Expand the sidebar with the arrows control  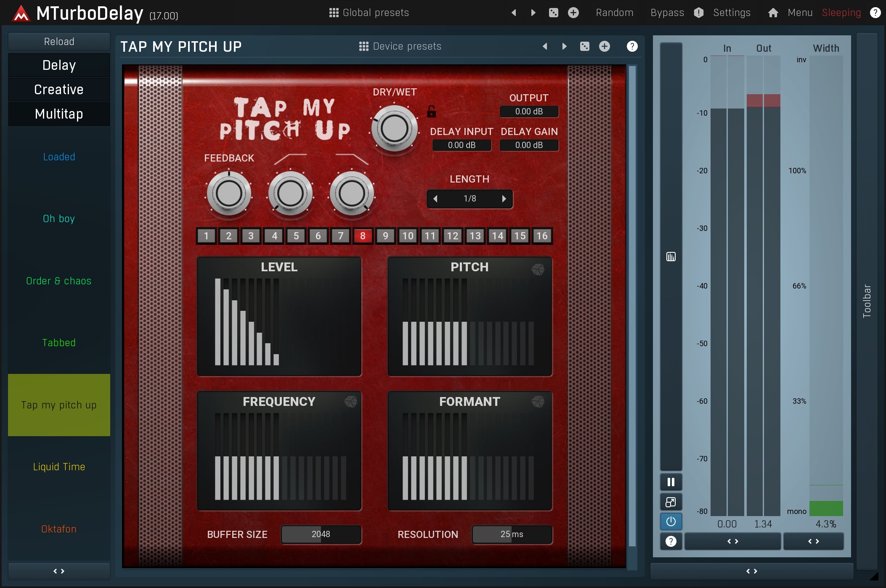(x=58, y=571)
